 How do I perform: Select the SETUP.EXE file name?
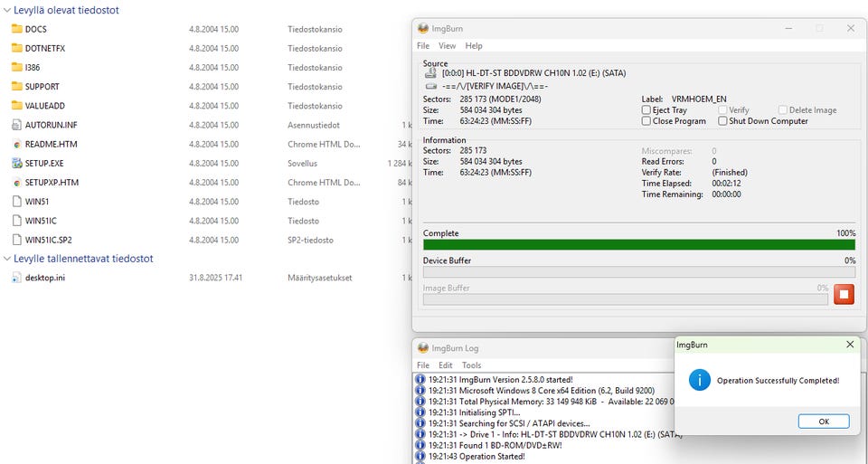point(44,163)
